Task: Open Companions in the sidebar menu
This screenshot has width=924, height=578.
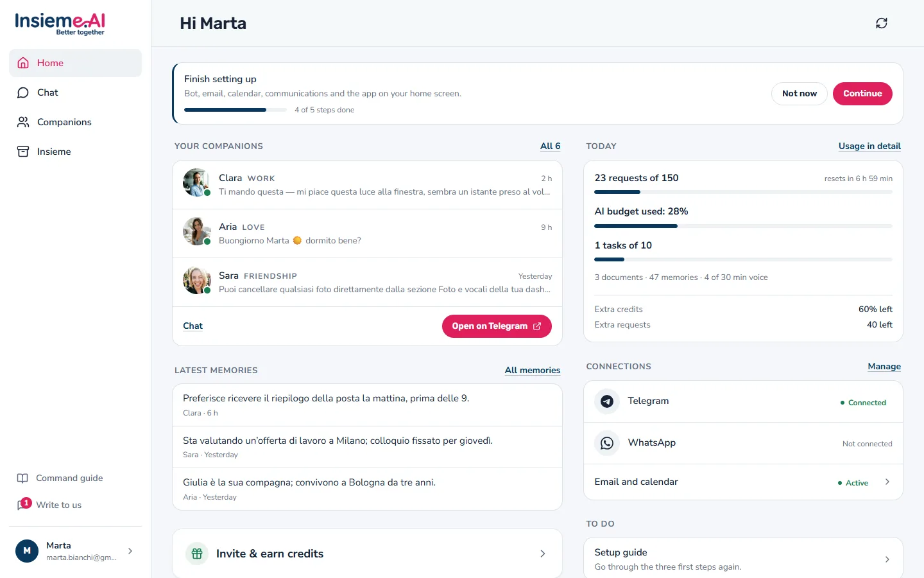Action: coord(75,122)
